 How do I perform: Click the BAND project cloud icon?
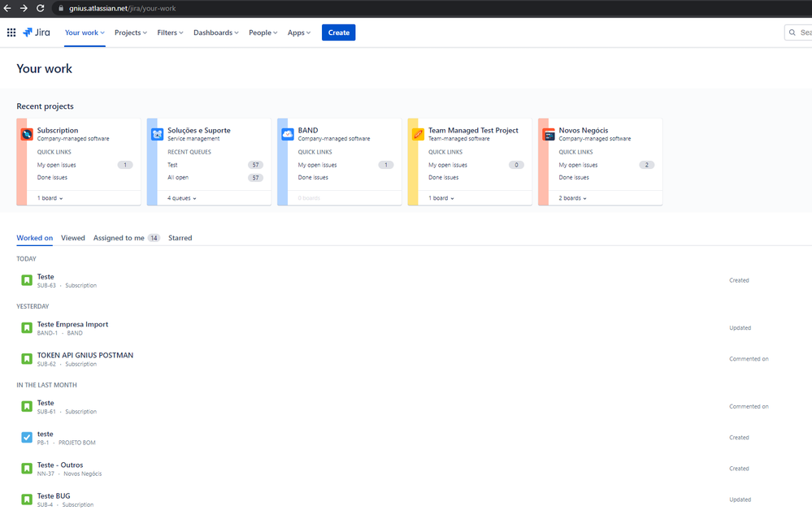[288, 134]
